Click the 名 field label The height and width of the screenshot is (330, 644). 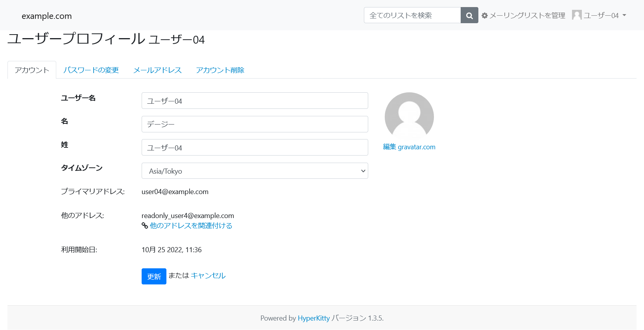point(65,121)
